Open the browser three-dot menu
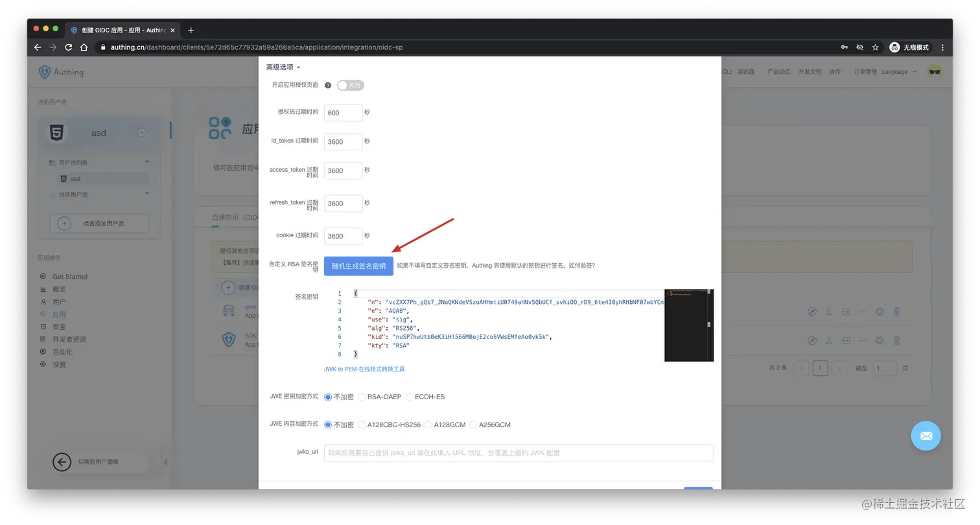The width and height of the screenshot is (980, 525). [x=942, y=47]
